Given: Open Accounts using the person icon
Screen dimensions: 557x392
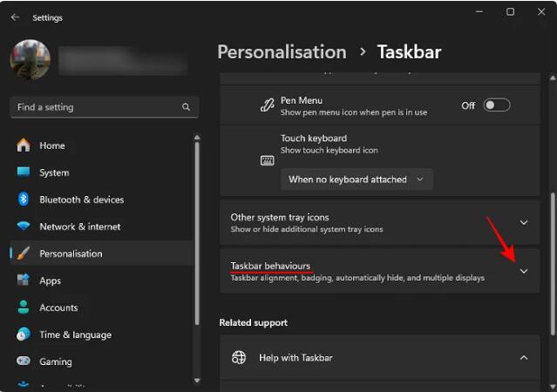Looking at the screenshot, I should [24, 308].
